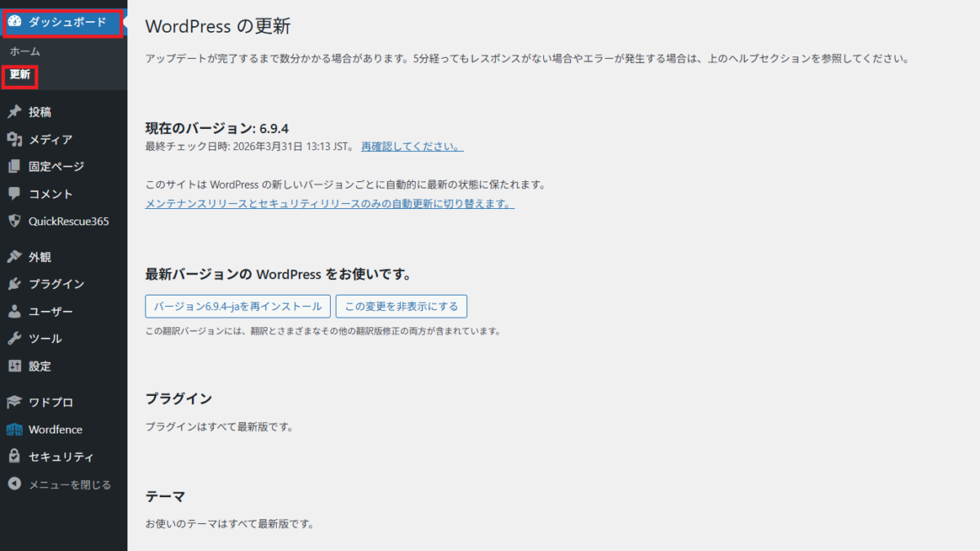The image size is (980, 551).
Task: Click the QuickRescue365 shield icon
Action: 14,221
